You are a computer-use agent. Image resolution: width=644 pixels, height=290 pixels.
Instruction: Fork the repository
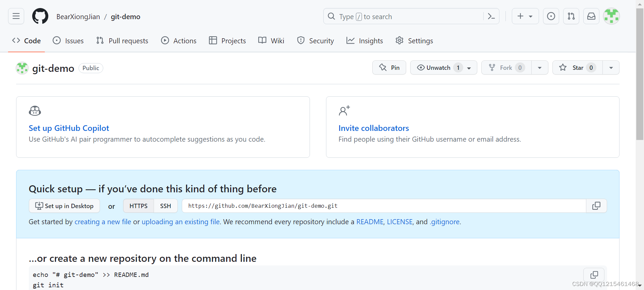click(506, 68)
